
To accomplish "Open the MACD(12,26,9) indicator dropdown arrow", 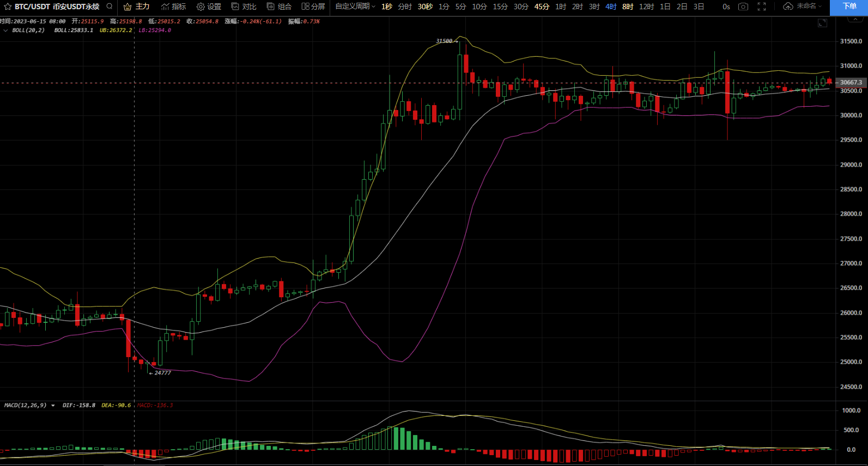I will (53, 406).
